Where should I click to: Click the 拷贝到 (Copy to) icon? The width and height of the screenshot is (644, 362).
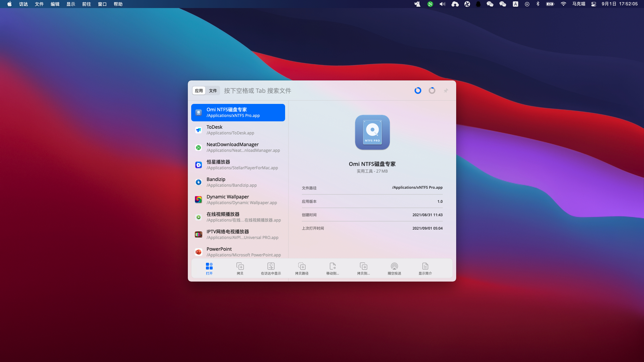point(363,266)
